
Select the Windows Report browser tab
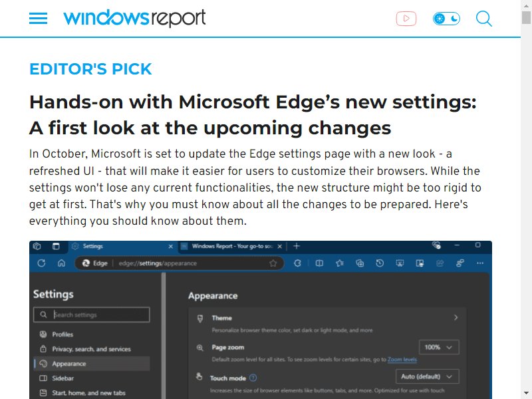click(232, 246)
